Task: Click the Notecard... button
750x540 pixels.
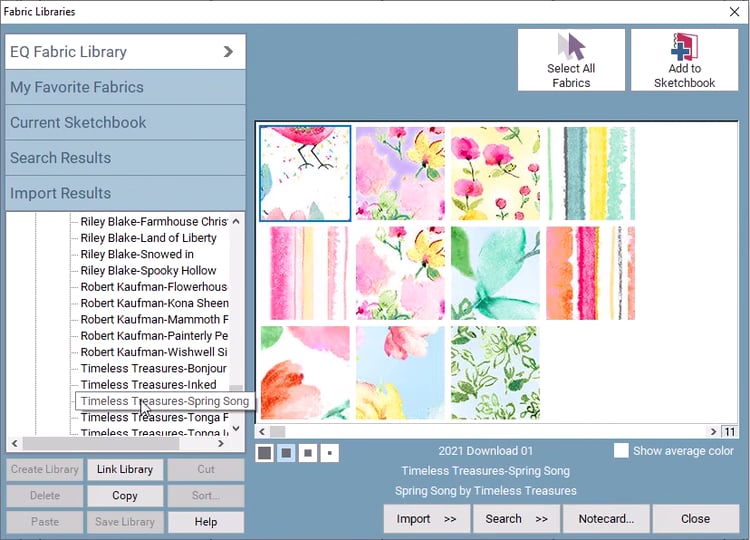Action: 606,518
